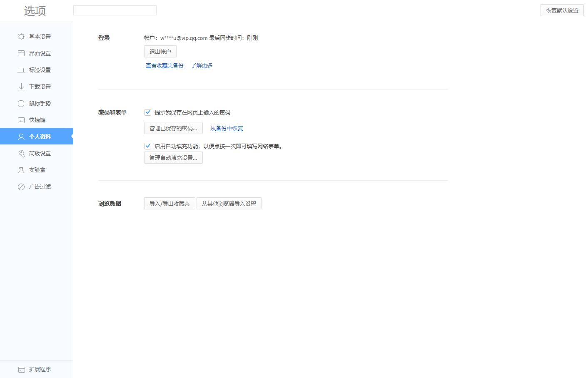Click the download arrow icon beside 下载设置

click(21, 87)
